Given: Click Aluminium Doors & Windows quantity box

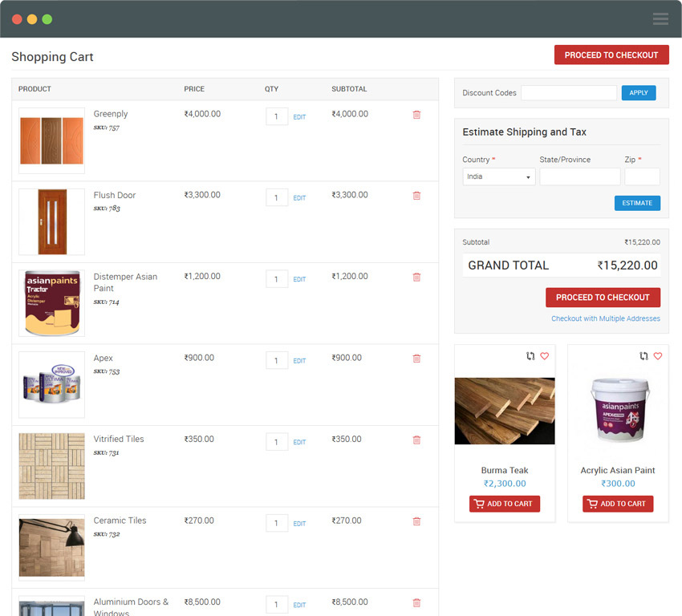Looking at the screenshot, I should (x=277, y=604).
